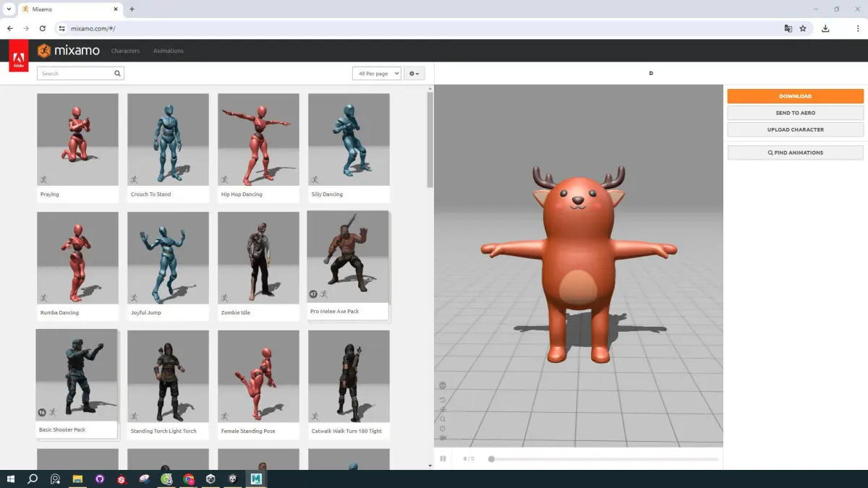Open Windows Start menu
This screenshot has width=868, height=488.
click(11, 479)
